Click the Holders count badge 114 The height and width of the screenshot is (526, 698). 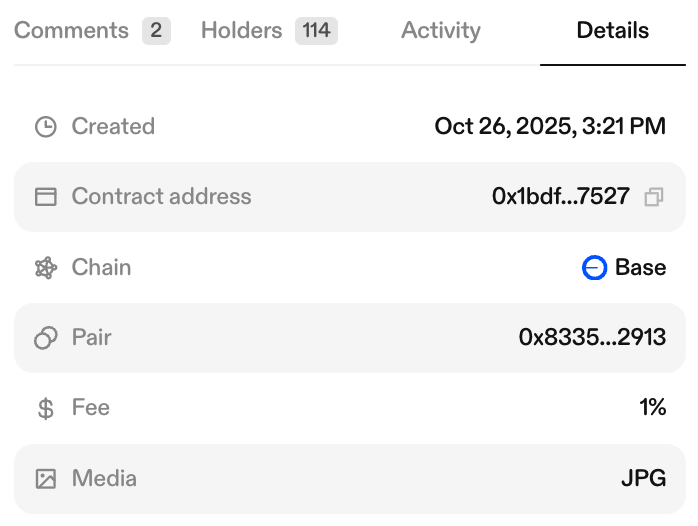pos(316,31)
